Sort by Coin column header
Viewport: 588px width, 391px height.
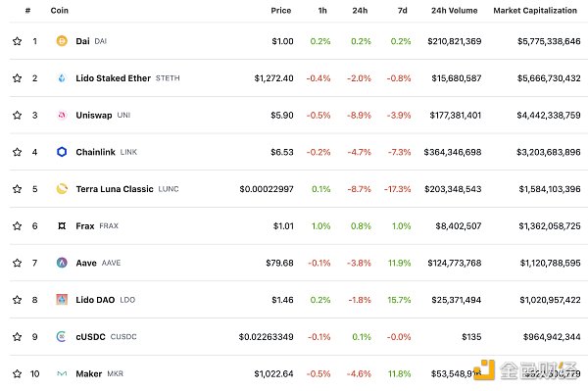(59, 11)
